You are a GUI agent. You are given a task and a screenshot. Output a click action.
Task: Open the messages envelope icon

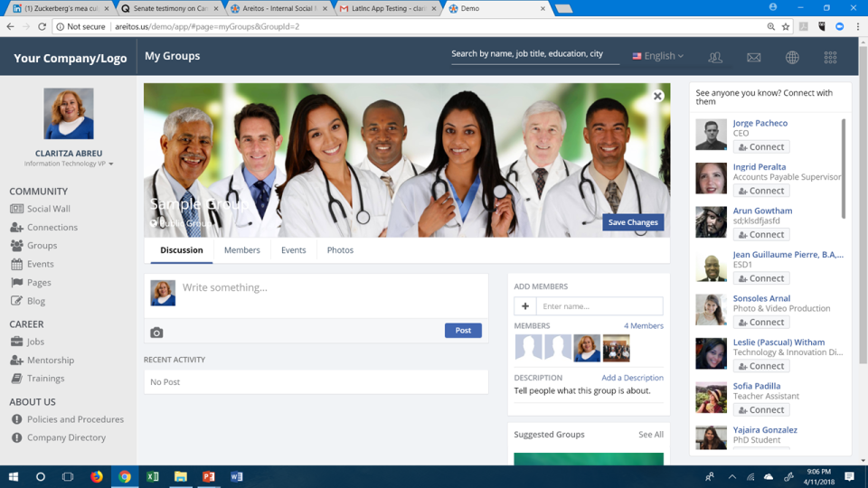coord(753,57)
